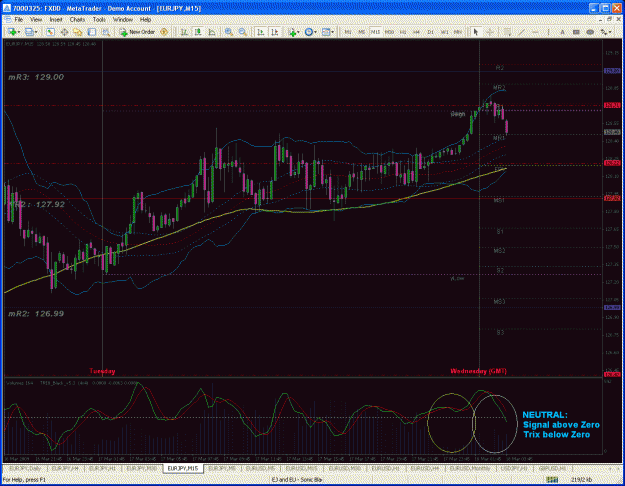Switch to the EURJPY,Daily chart tab

25,468
